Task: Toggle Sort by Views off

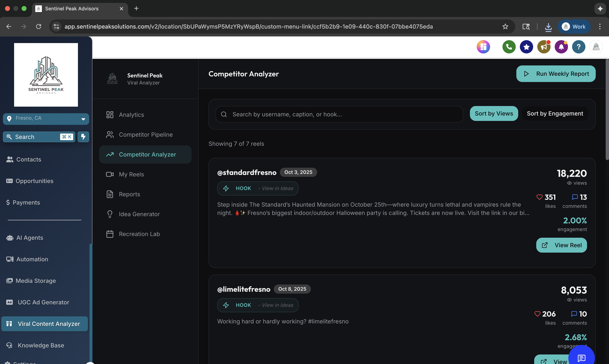Action: coord(494,113)
